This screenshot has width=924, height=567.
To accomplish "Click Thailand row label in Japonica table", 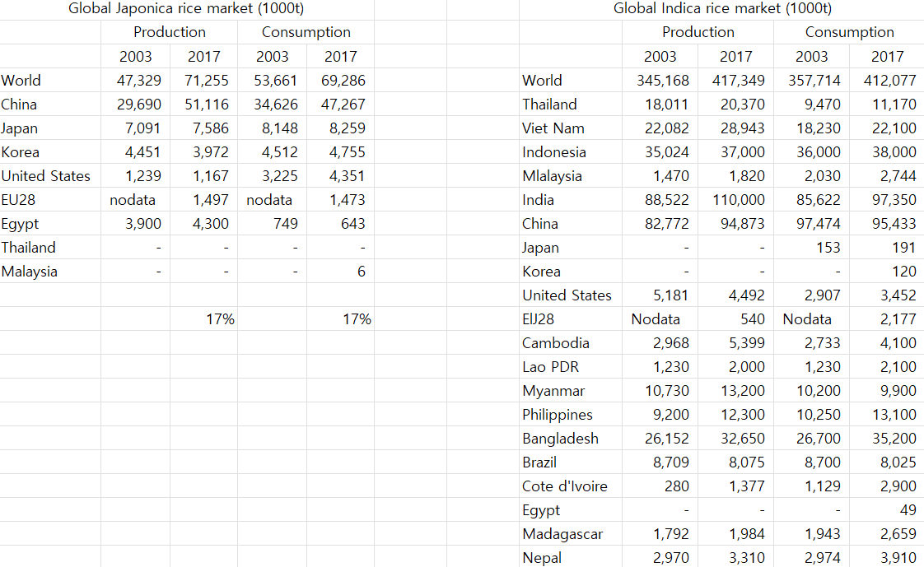I will point(28,248).
